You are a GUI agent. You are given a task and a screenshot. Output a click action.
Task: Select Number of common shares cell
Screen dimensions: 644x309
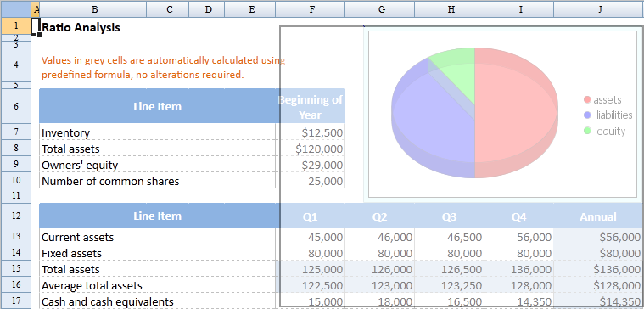tap(157, 181)
